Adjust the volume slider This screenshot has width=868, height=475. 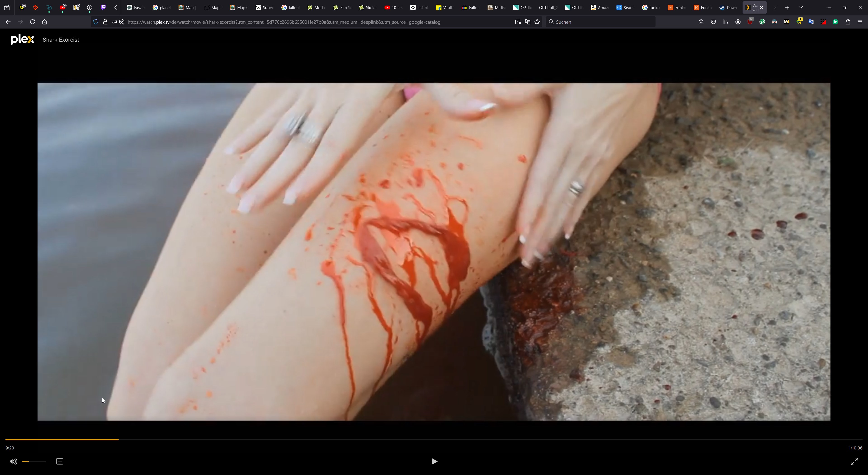pos(34,461)
